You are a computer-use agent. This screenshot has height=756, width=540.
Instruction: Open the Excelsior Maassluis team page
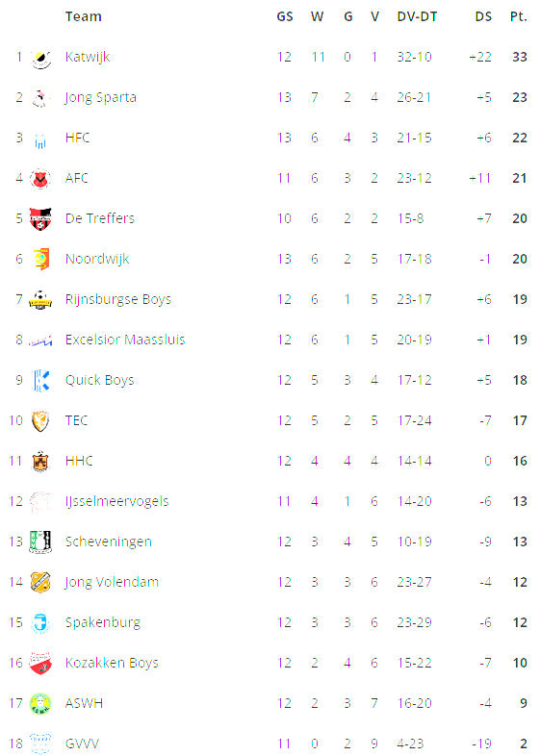click(x=125, y=340)
